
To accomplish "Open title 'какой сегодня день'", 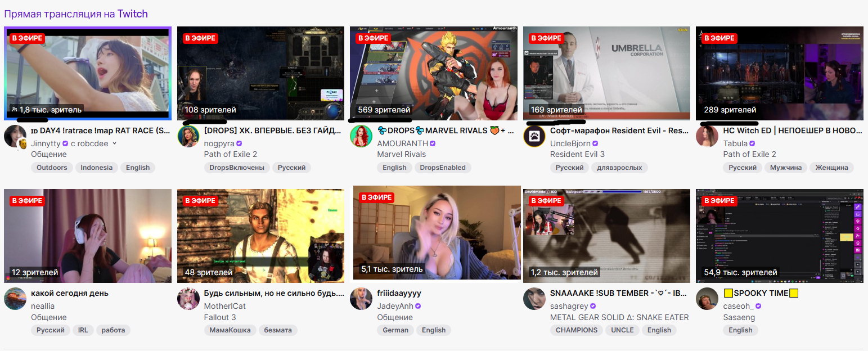I will pyautogui.click(x=70, y=293).
